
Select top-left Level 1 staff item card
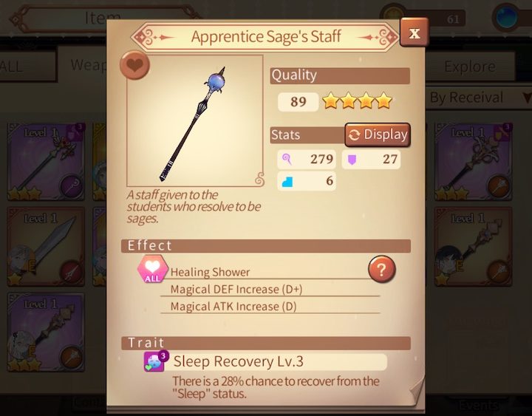click(46, 162)
